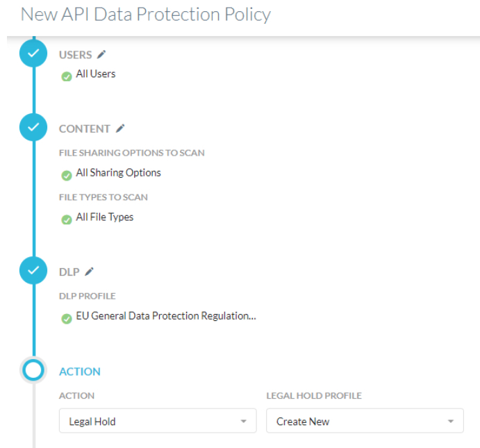Edit the USERS section with pencil icon

(101, 55)
